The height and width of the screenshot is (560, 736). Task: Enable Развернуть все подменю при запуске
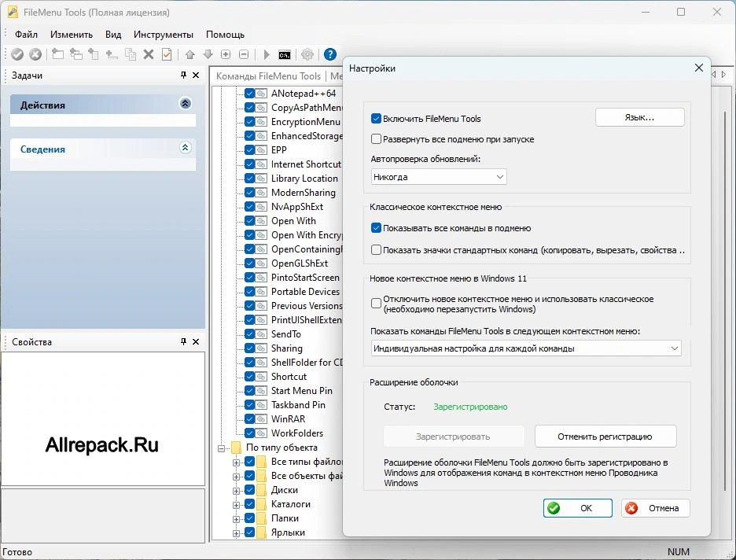(x=376, y=139)
